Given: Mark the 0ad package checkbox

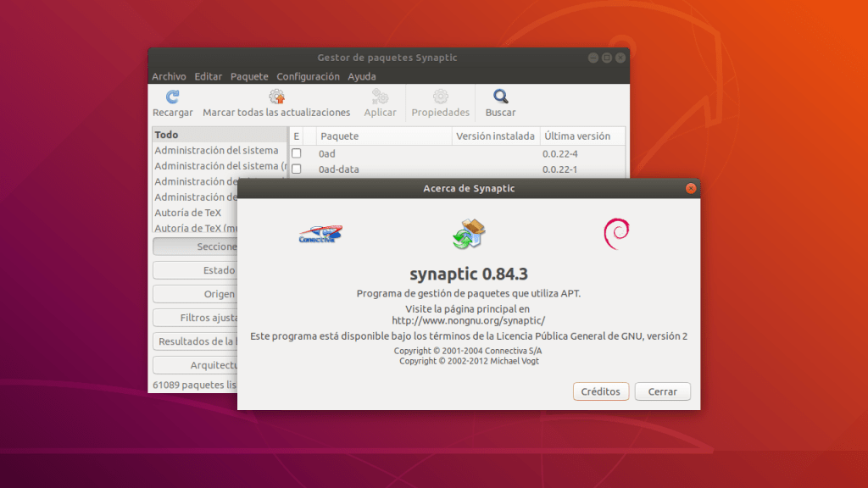Looking at the screenshot, I should click(296, 153).
